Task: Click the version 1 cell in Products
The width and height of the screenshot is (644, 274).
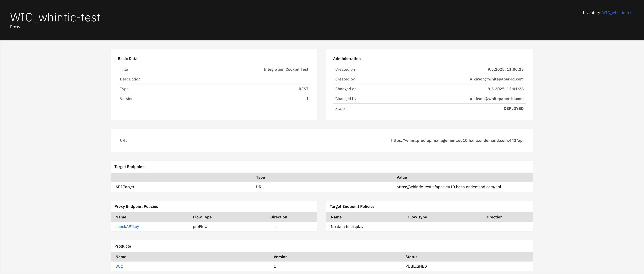Action: 274,266
